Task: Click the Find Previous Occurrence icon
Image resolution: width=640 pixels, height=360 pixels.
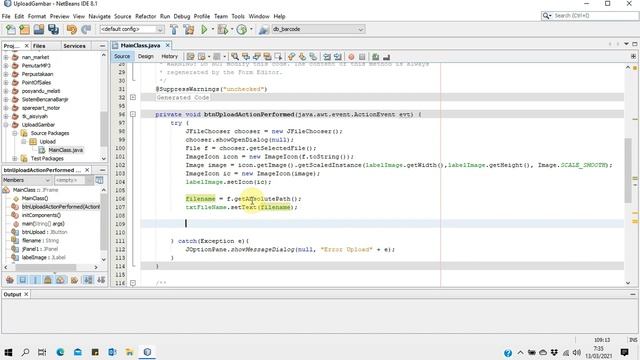Action: click(x=246, y=57)
